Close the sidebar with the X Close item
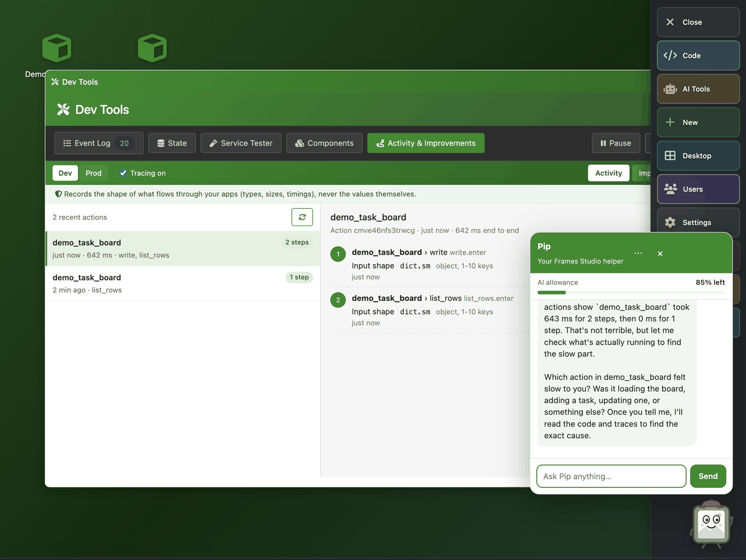 (x=698, y=22)
